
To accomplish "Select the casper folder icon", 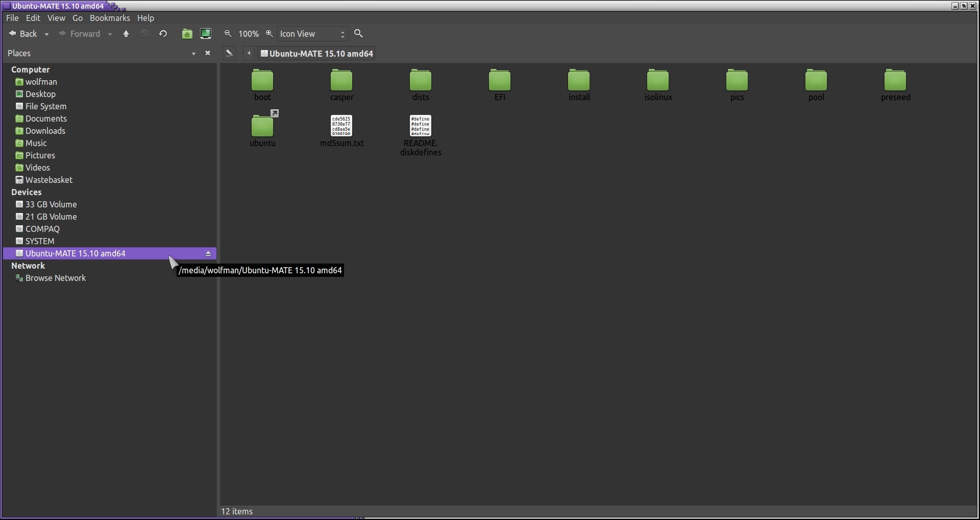I will 341,80.
